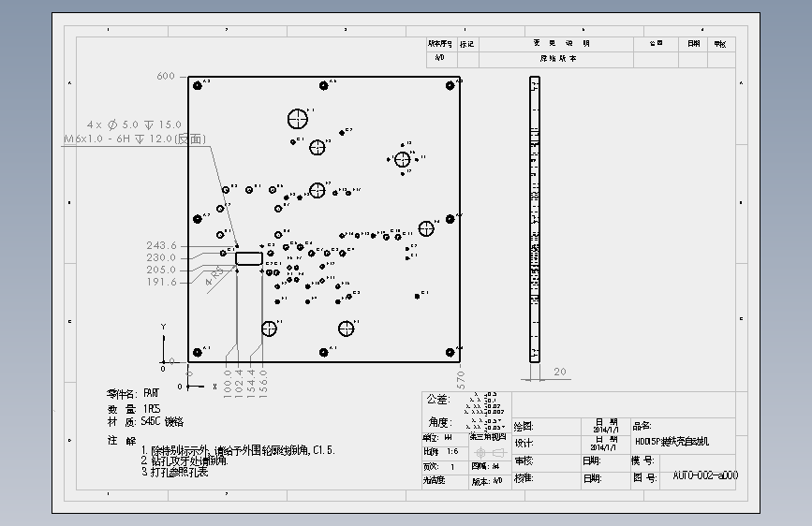The width and height of the screenshot is (812, 526).
Task: Select the 230.0 ordinate dimension
Action: (x=161, y=257)
